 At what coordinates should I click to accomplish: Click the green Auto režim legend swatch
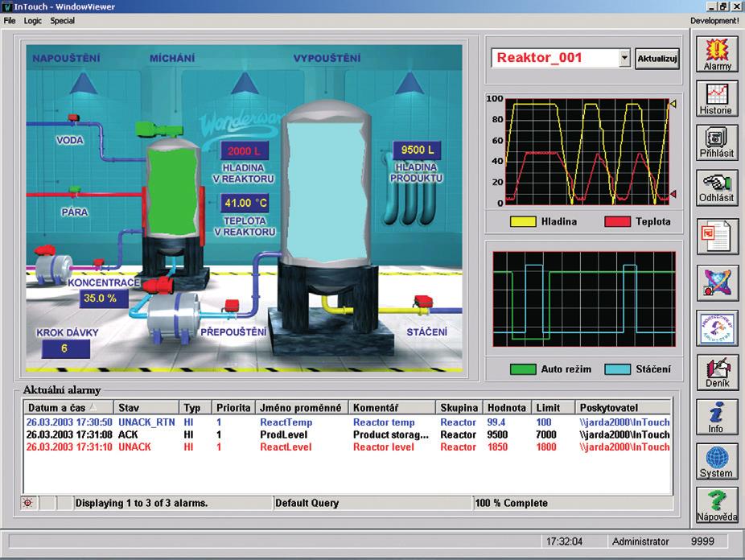pos(523,369)
